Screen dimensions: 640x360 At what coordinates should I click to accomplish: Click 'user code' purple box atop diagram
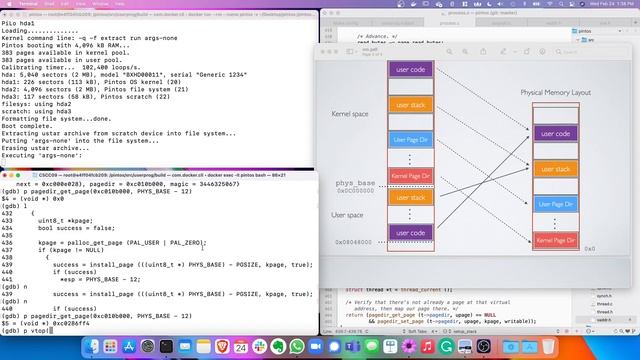(411, 69)
